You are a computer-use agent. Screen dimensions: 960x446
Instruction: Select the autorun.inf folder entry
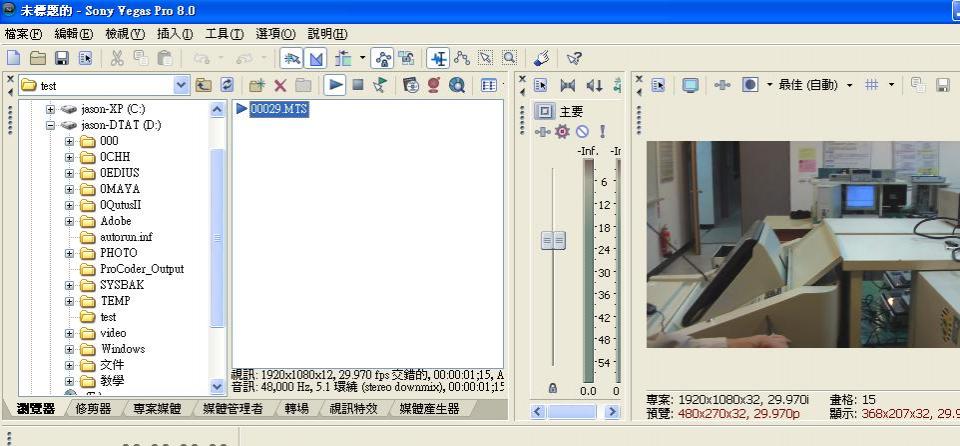(126, 237)
